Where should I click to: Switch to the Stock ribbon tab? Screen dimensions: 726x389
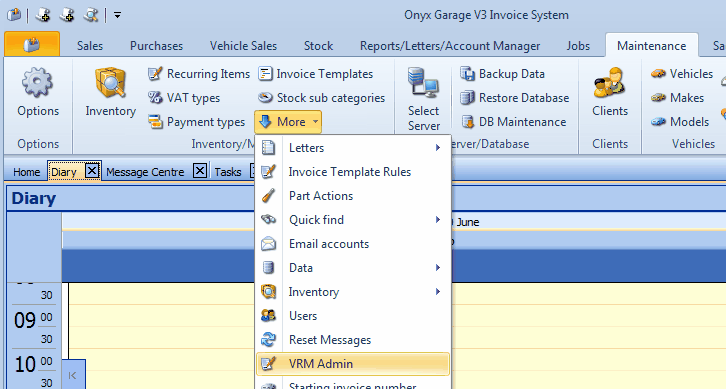click(x=319, y=46)
